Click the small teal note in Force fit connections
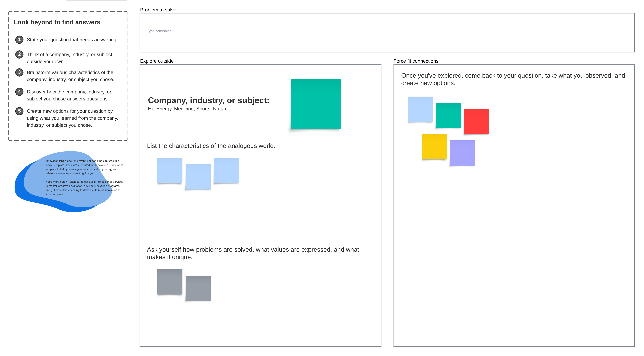The width and height of the screenshot is (644, 356). point(448,115)
